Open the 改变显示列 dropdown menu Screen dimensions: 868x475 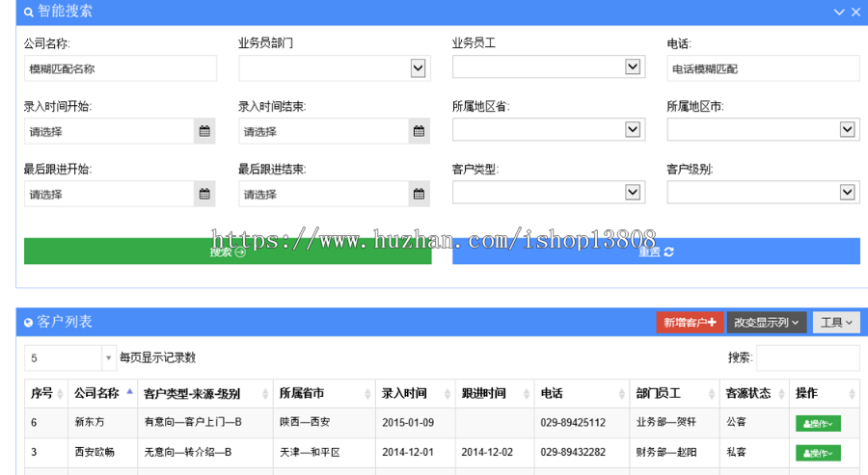click(766, 323)
